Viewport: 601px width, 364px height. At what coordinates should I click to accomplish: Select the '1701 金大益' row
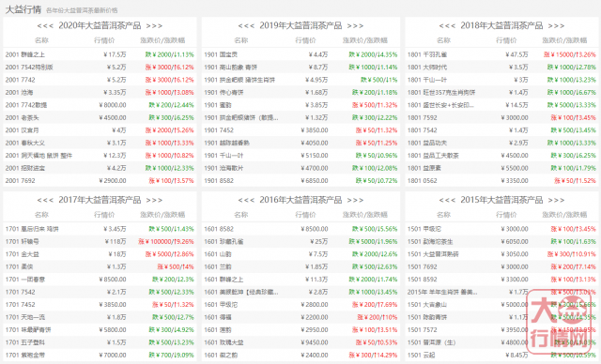100,254
